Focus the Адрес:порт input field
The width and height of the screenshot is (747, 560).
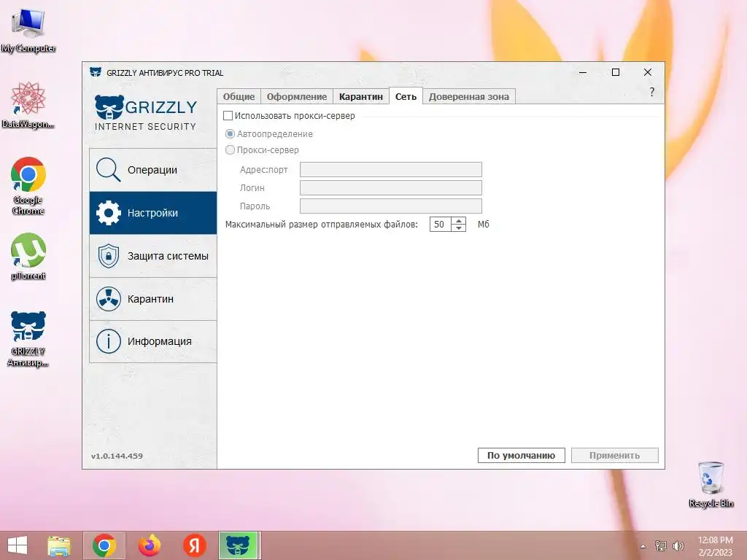[x=391, y=169]
